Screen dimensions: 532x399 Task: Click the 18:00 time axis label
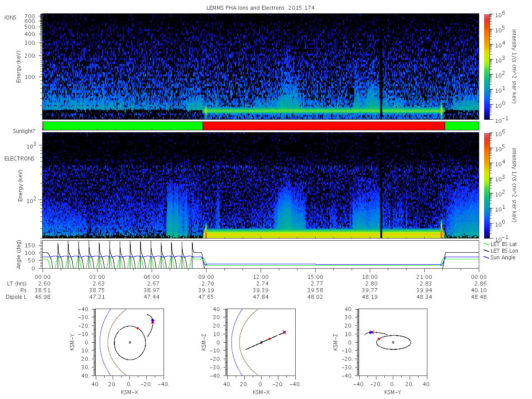(370, 276)
